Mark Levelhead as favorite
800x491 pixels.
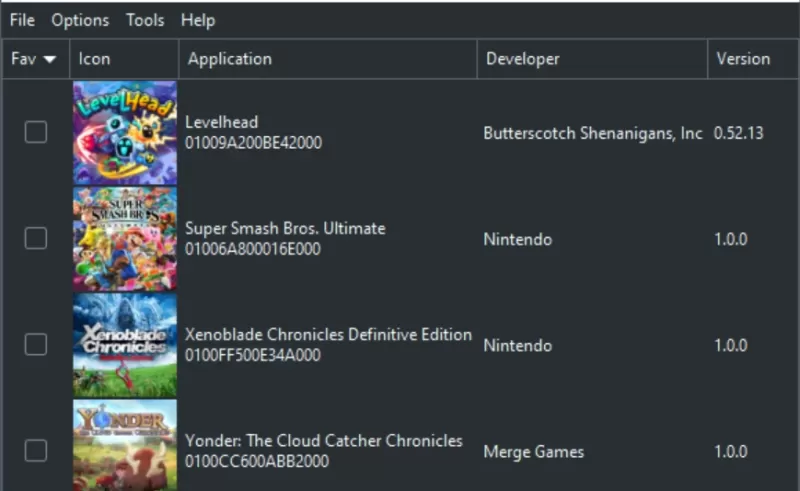click(x=36, y=132)
